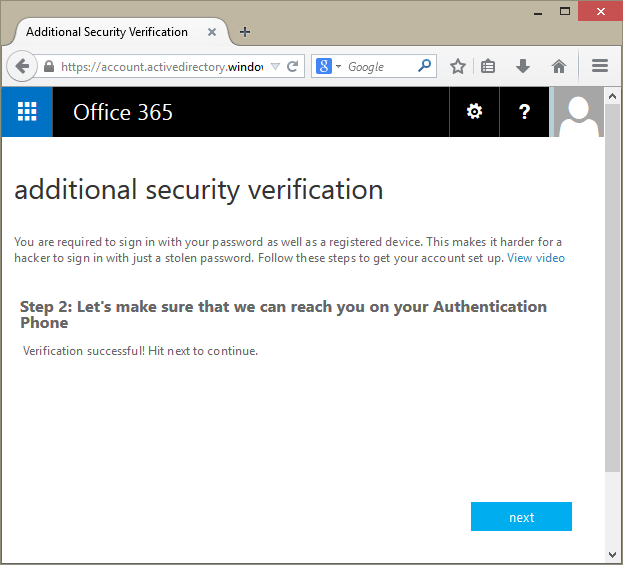623x565 pixels.
Task: Open the downloads arrow icon
Action: (x=522, y=67)
